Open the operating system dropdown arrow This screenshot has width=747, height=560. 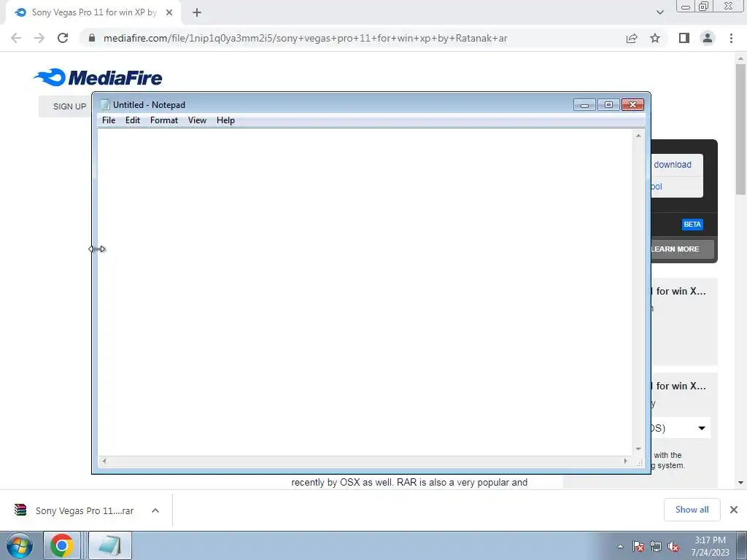coord(702,428)
